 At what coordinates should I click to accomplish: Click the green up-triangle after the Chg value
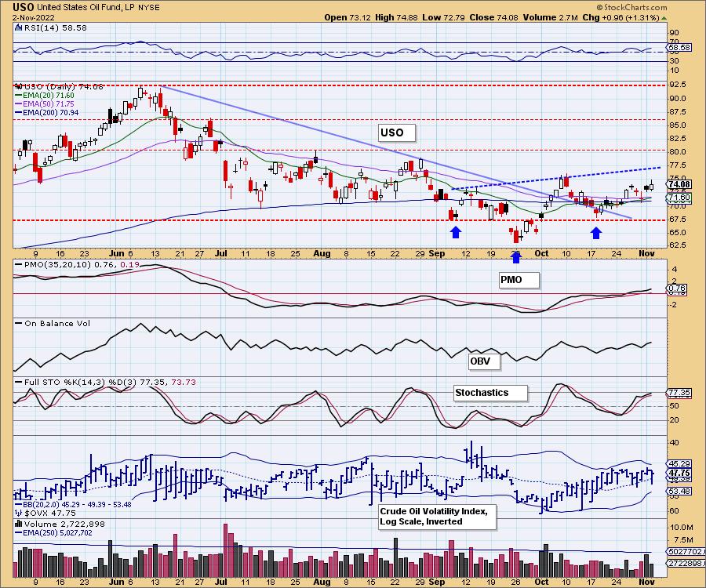664,18
